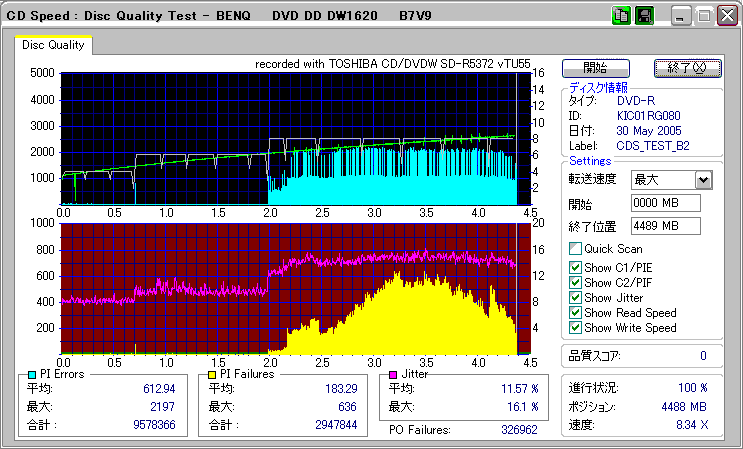Viewport: 743px width, 449px height.
Task: Enable the Quick Scan checkbox
Action: click(575, 249)
